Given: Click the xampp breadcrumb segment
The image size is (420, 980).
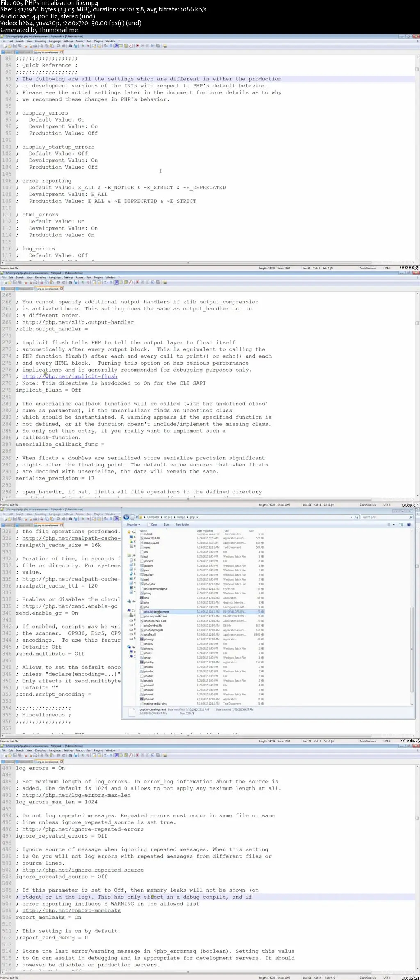Looking at the screenshot, I should point(181,517).
